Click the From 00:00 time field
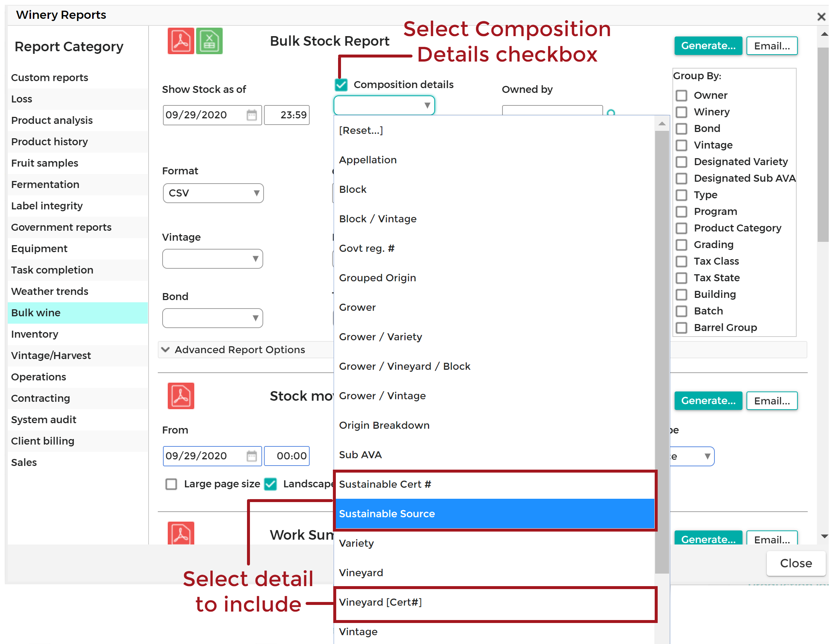835x644 pixels. (x=286, y=456)
